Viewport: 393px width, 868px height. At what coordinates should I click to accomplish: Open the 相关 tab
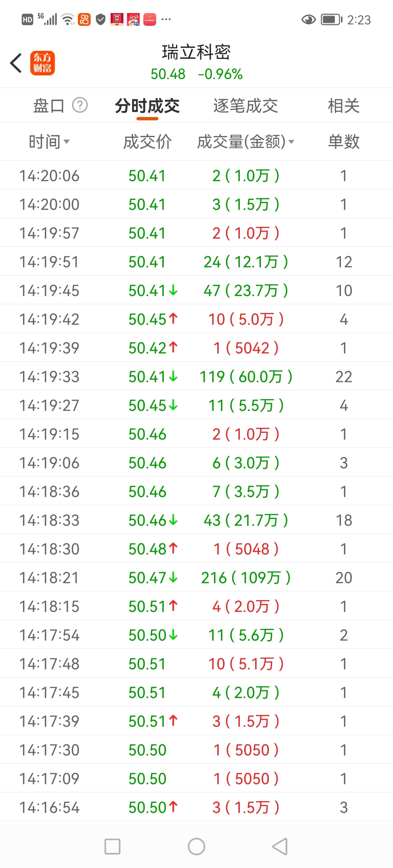tap(344, 106)
